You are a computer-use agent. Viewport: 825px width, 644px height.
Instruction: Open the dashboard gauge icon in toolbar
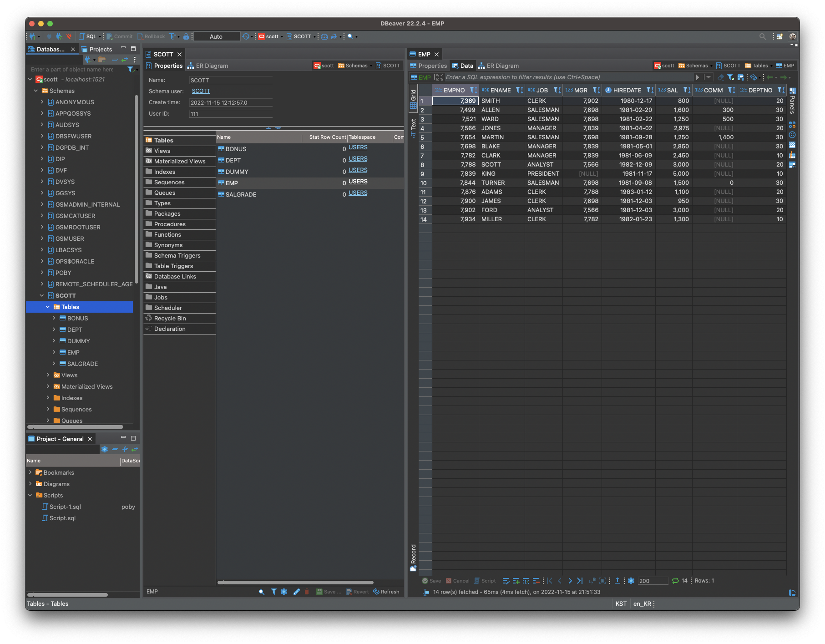324,36
